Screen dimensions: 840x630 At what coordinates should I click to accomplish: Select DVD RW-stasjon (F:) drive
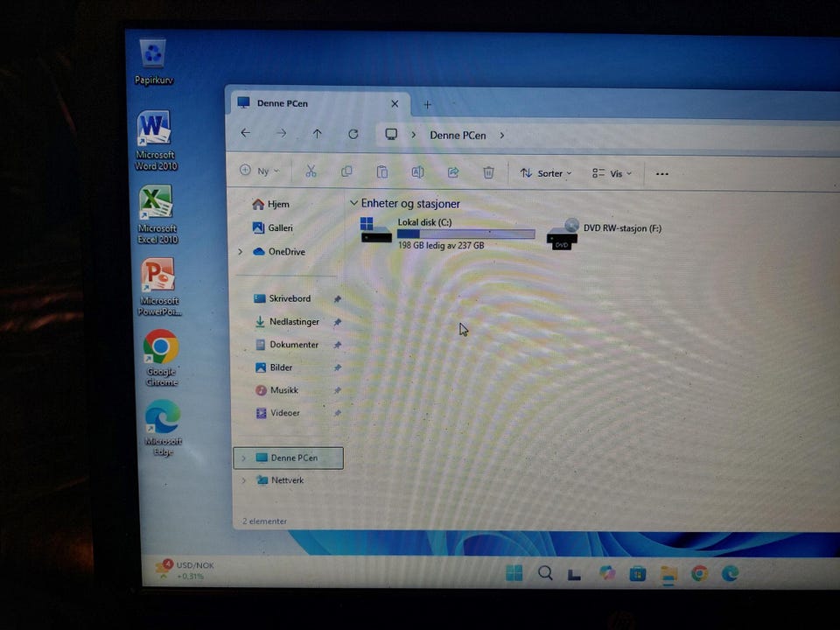click(x=605, y=233)
